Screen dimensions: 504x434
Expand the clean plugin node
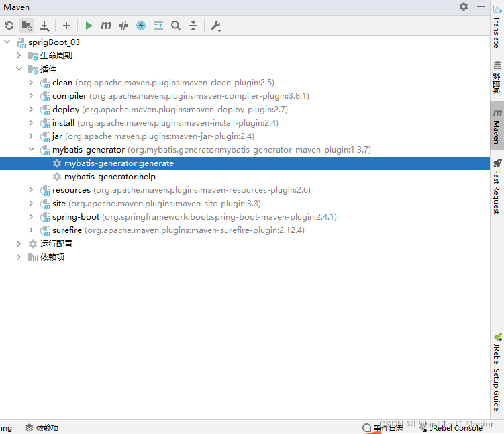pos(31,83)
